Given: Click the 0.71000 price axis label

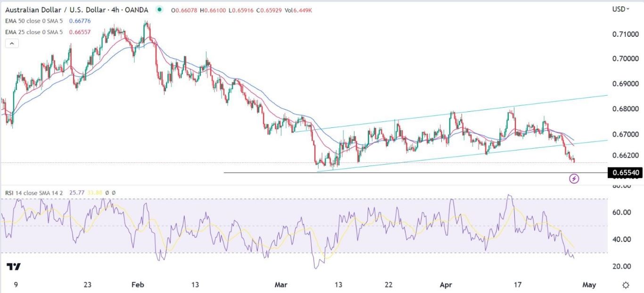Looking at the screenshot, I should click(x=626, y=34).
